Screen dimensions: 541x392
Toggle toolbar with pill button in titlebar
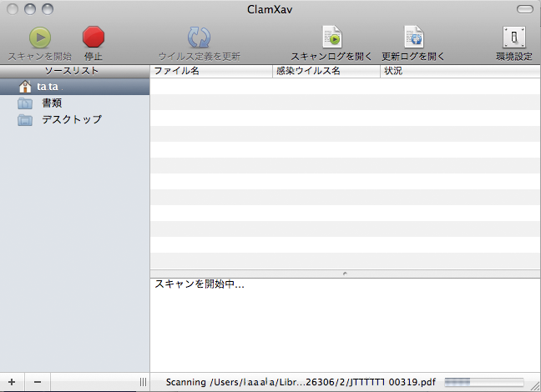(x=525, y=9)
